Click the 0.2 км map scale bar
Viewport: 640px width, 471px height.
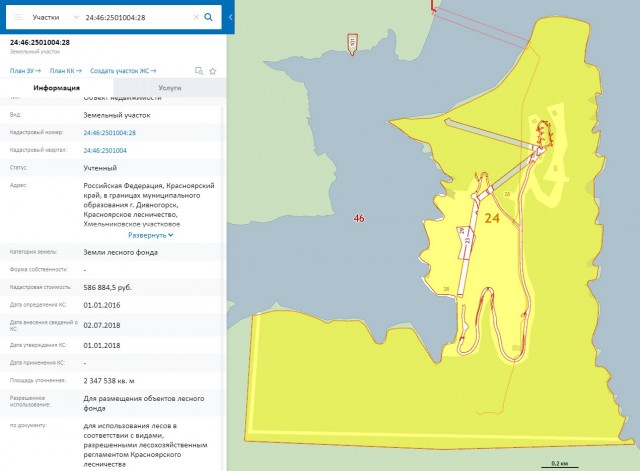(560, 464)
